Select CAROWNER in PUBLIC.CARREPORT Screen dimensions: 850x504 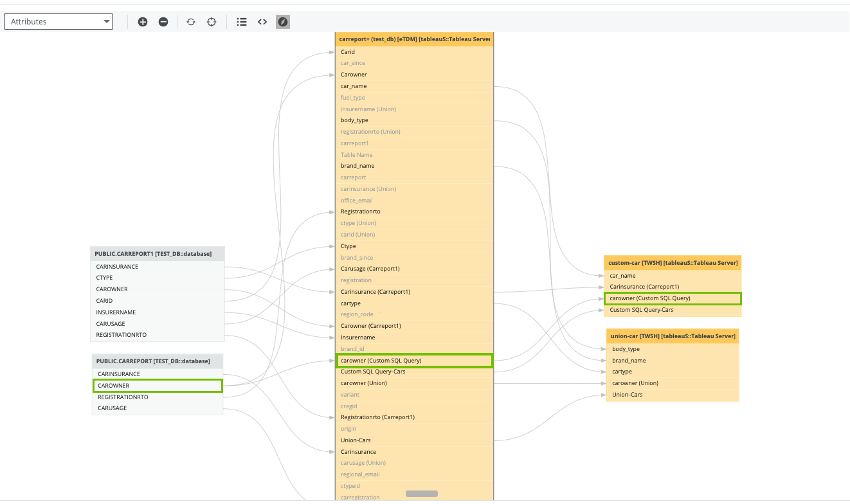pyautogui.click(x=158, y=386)
